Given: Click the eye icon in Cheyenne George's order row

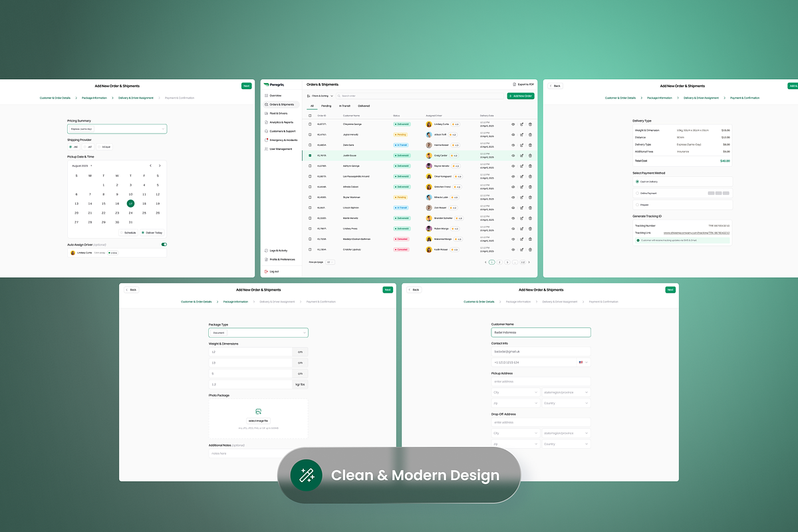Looking at the screenshot, I should pos(513,124).
